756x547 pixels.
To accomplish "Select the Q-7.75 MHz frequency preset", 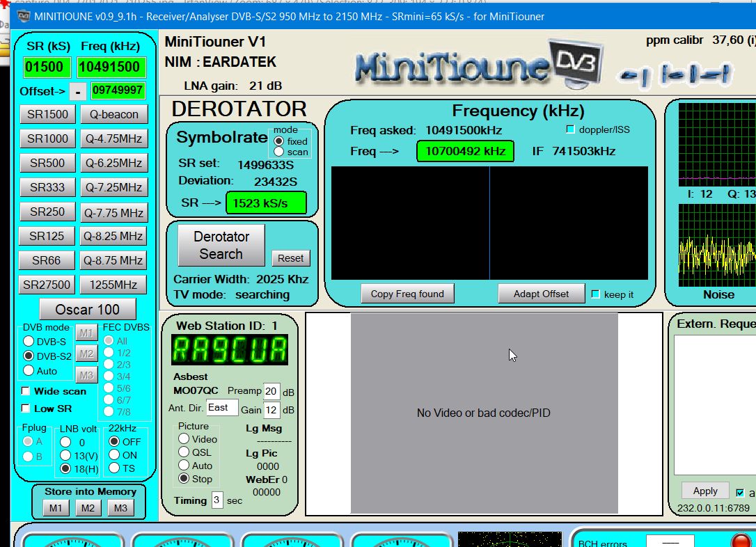I will (x=113, y=212).
